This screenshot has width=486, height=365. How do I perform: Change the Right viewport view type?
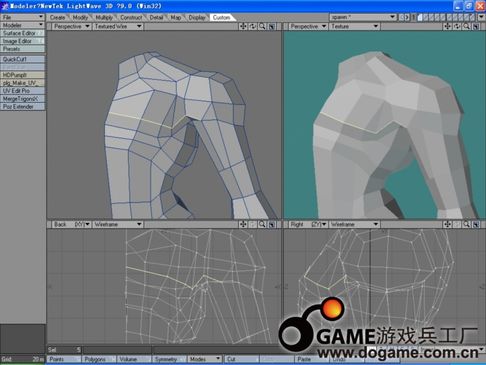[308, 224]
